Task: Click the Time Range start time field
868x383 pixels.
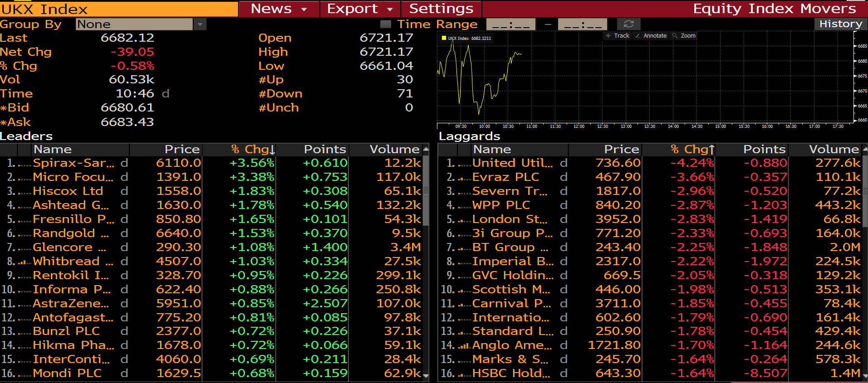Action: (510, 24)
